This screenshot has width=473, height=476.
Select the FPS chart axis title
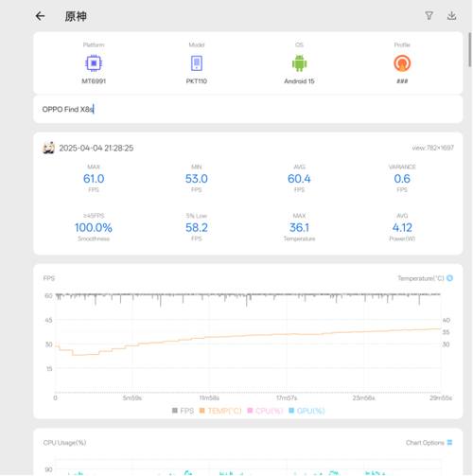click(49, 278)
